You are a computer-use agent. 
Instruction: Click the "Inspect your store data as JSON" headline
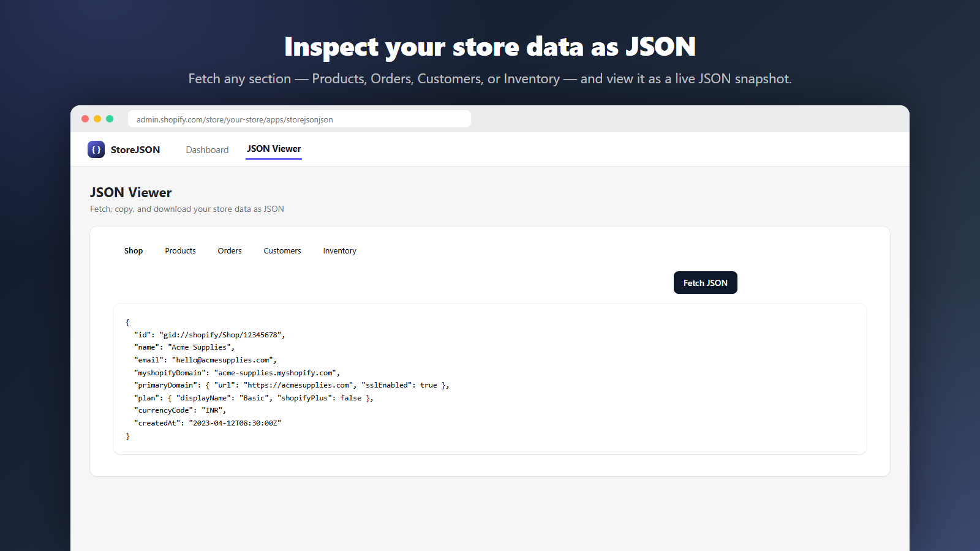(x=490, y=47)
